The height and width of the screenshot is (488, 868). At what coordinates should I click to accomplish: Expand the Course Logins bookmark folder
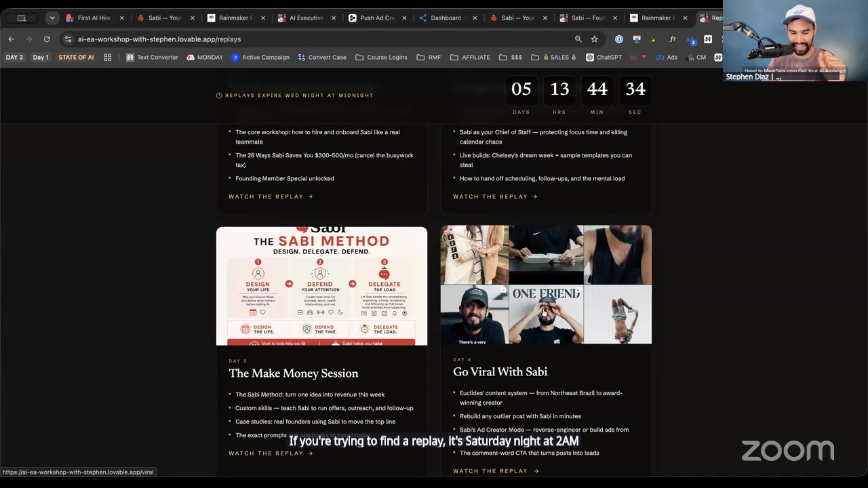pos(381,58)
